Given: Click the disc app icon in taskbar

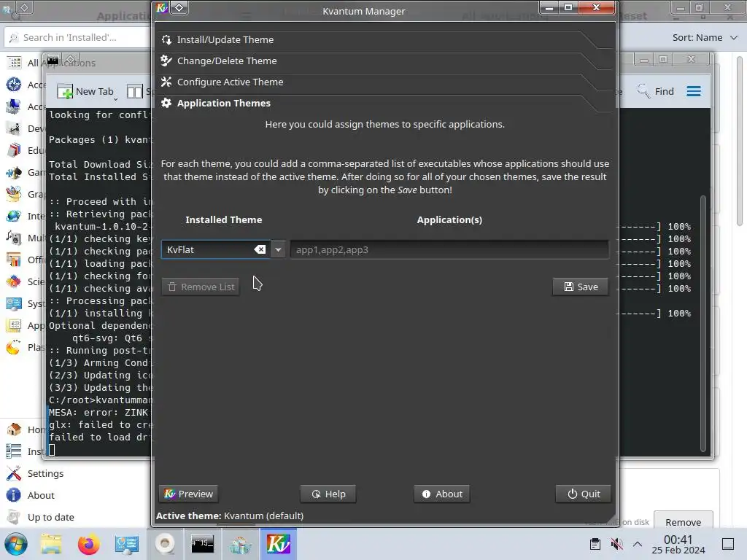Looking at the screenshot, I should coord(165,544).
